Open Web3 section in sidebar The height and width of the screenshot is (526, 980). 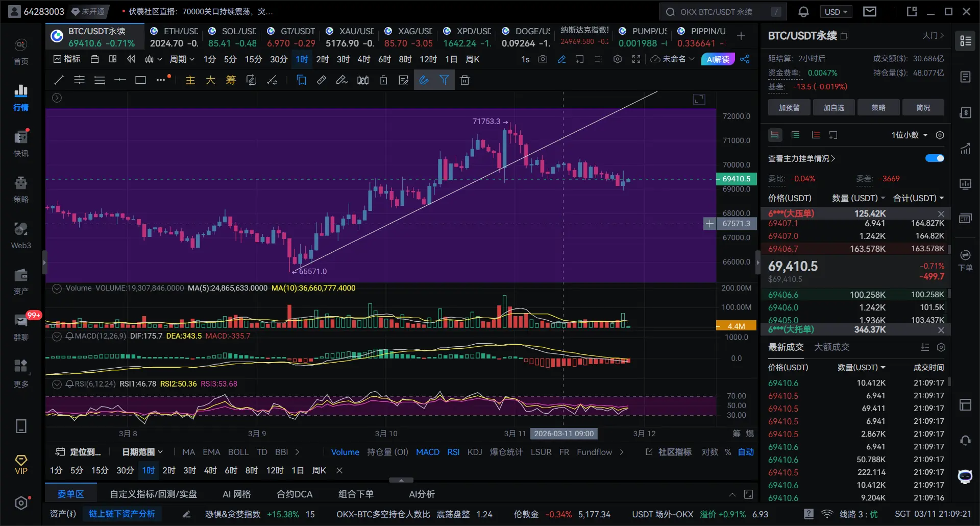(21, 235)
